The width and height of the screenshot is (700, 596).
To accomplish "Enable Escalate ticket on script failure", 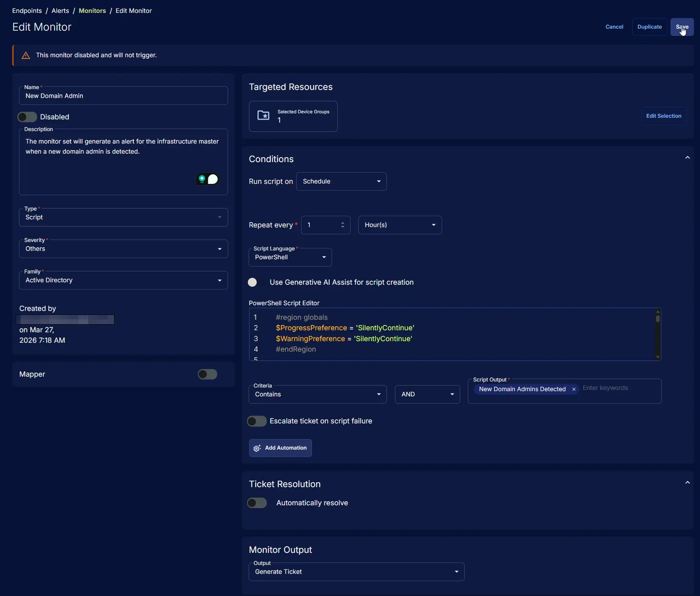I will (x=257, y=421).
